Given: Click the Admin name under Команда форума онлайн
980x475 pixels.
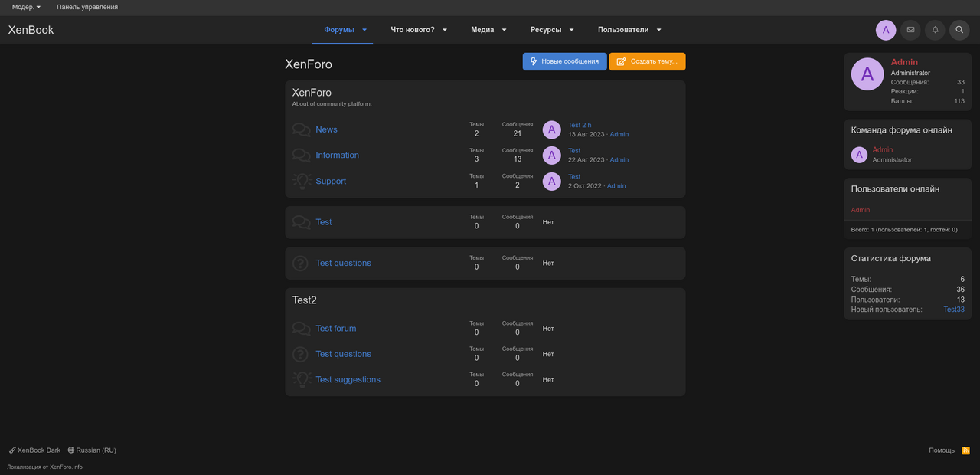Looking at the screenshot, I should coord(883,150).
